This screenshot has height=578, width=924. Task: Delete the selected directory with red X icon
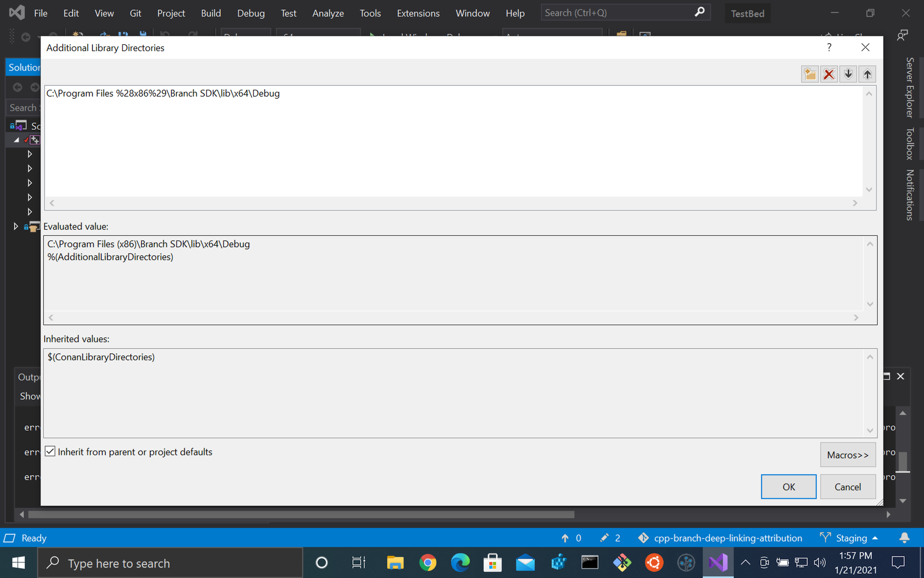point(829,74)
